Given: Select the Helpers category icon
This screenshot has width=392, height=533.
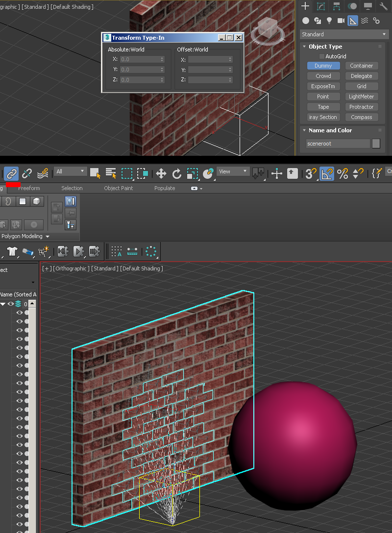Looking at the screenshot, I should click(x=353, y=21).
